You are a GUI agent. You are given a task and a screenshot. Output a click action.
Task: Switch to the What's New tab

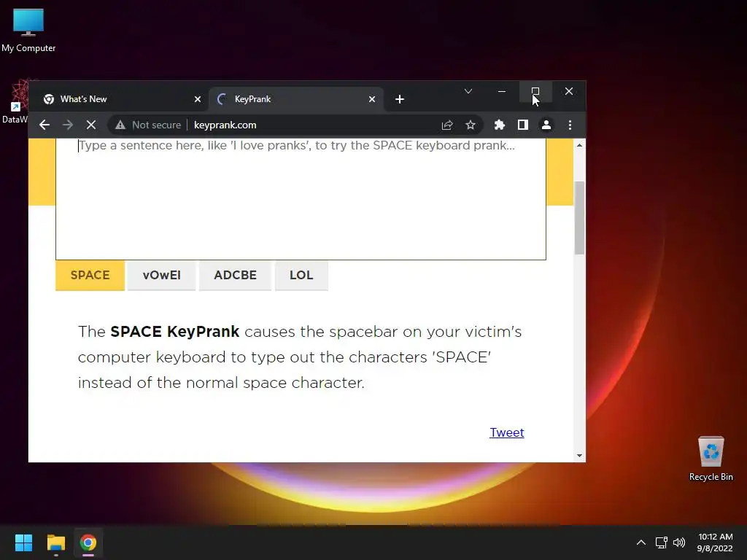(121, 99)
